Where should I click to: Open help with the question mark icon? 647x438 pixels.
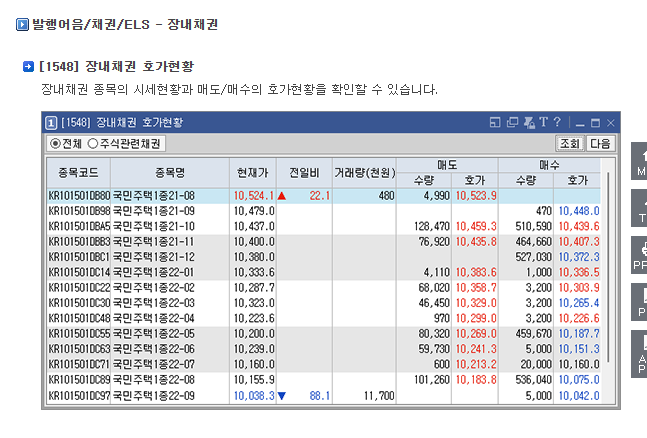coord(557,122)
